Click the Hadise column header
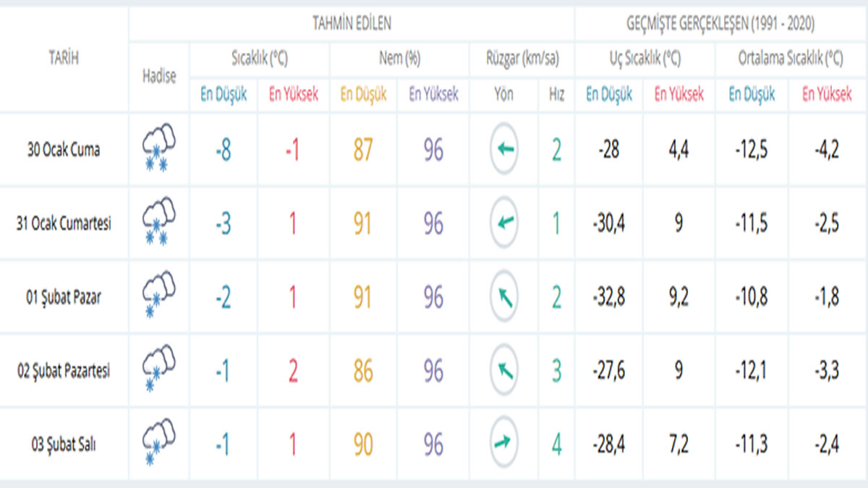Viewport: 868px width, 488px height. coord(159,77)
